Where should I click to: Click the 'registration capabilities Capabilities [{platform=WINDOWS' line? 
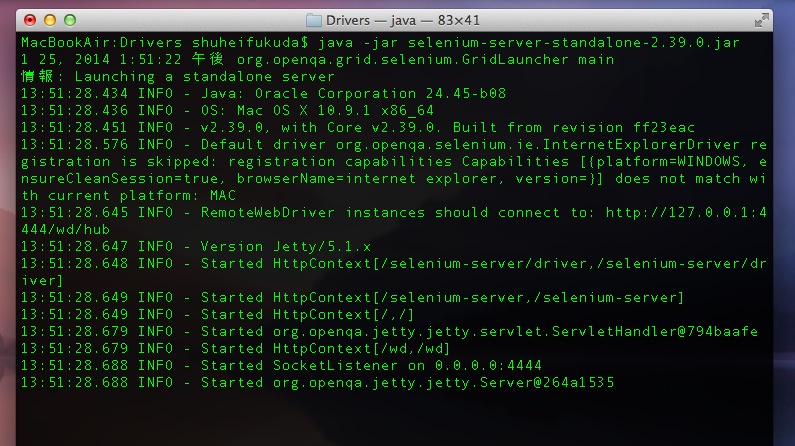(x=484, y=162)
